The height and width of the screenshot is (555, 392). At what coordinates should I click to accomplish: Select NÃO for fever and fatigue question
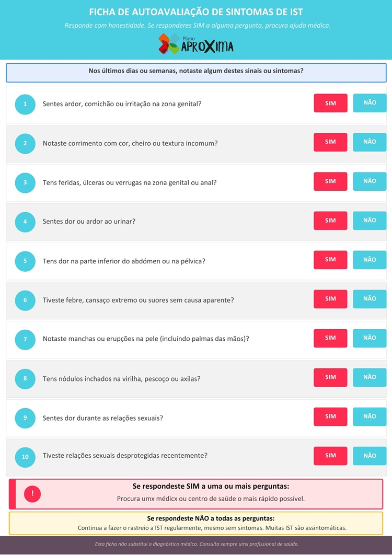pos(370,299)
